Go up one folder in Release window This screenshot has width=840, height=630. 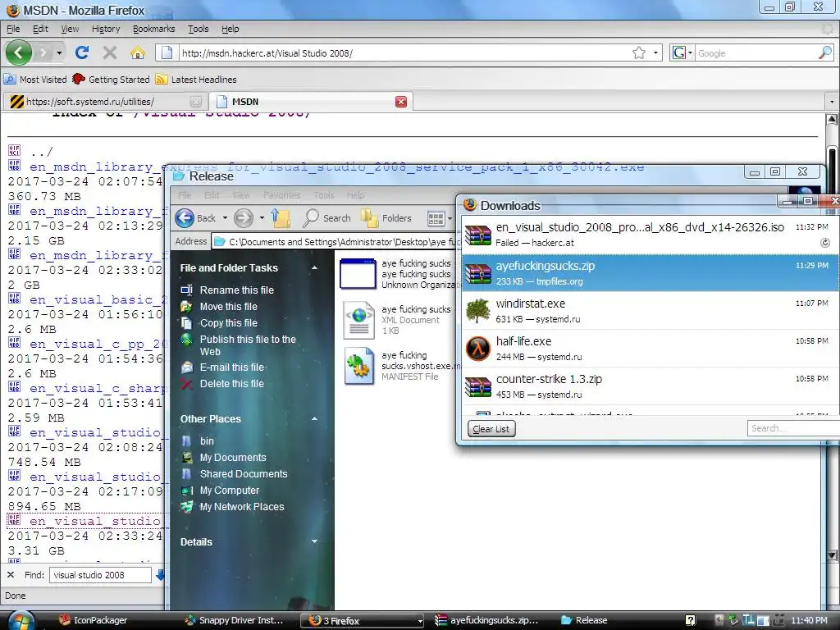281,218
